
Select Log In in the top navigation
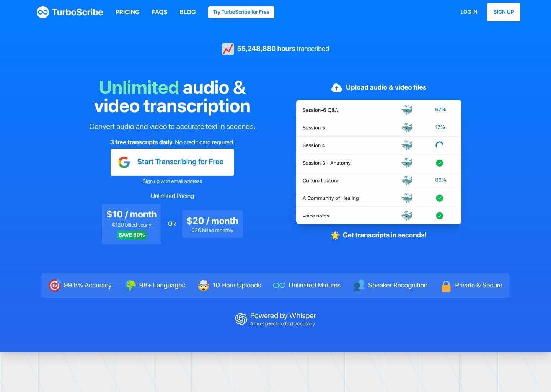tap(469, 12)
